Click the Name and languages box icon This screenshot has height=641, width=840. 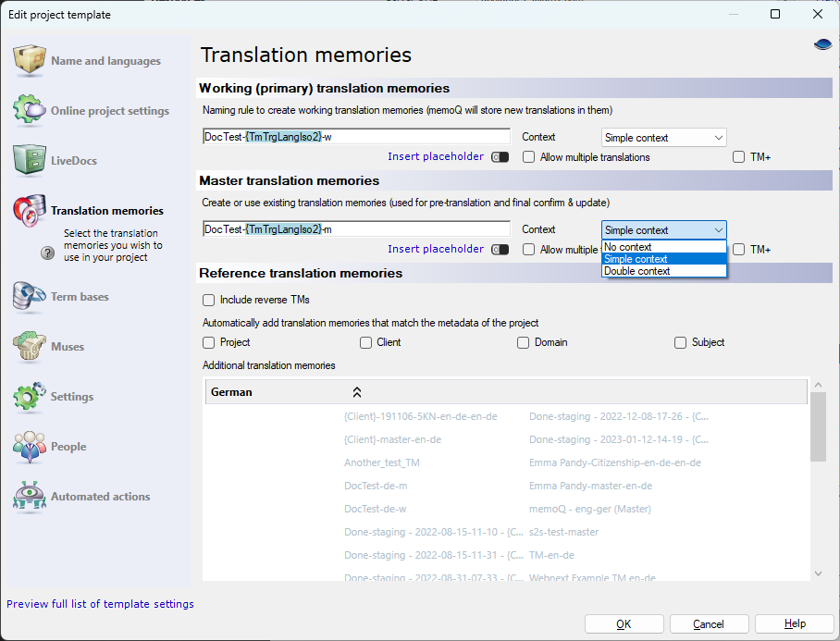(30, 61)
